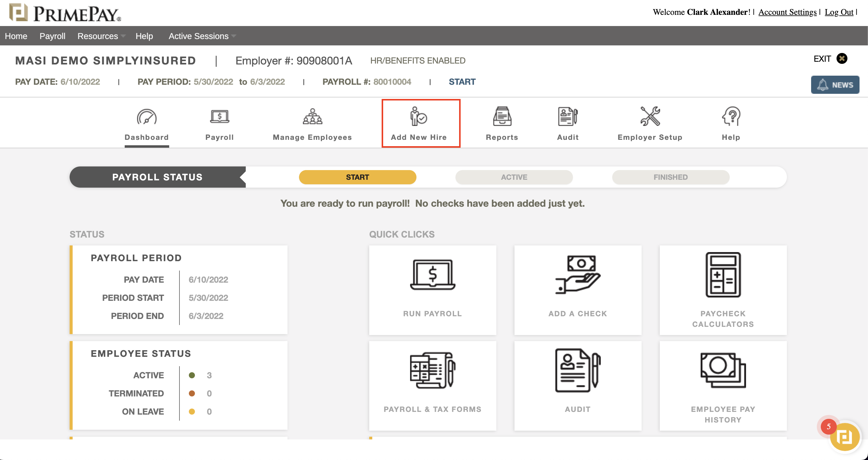Open the NEWS notifications button

tap(835, 85)
